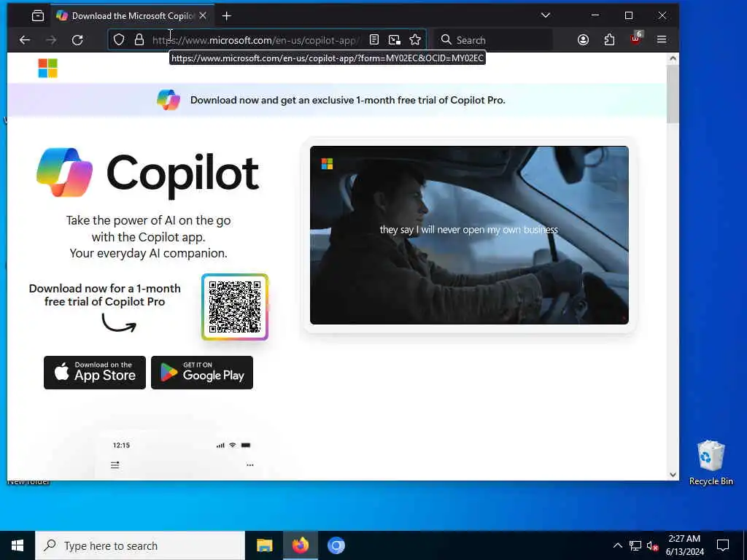Click the large Copilot logo
The width and height of the screenshot is (747, 560).
click(148, 173)
